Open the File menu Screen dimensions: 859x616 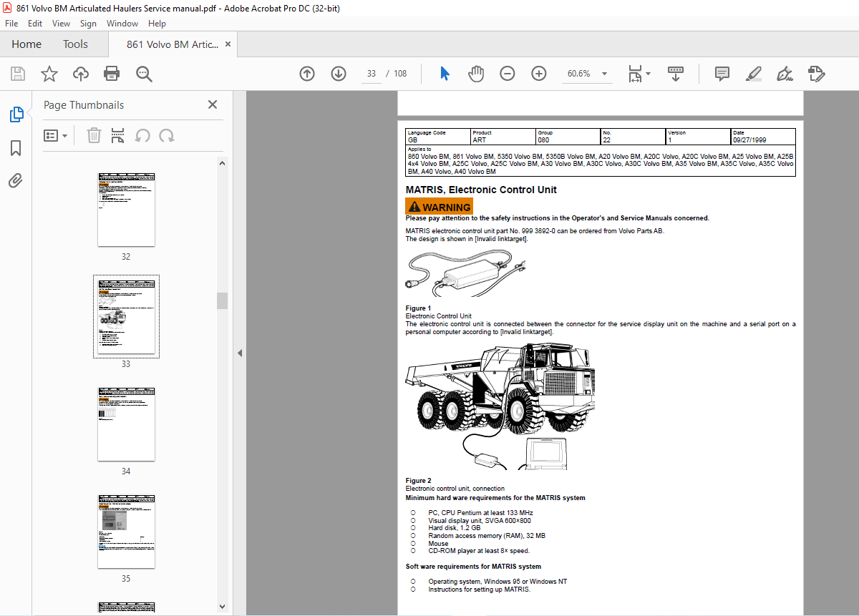pyautogui.click(x=11, y=24)
